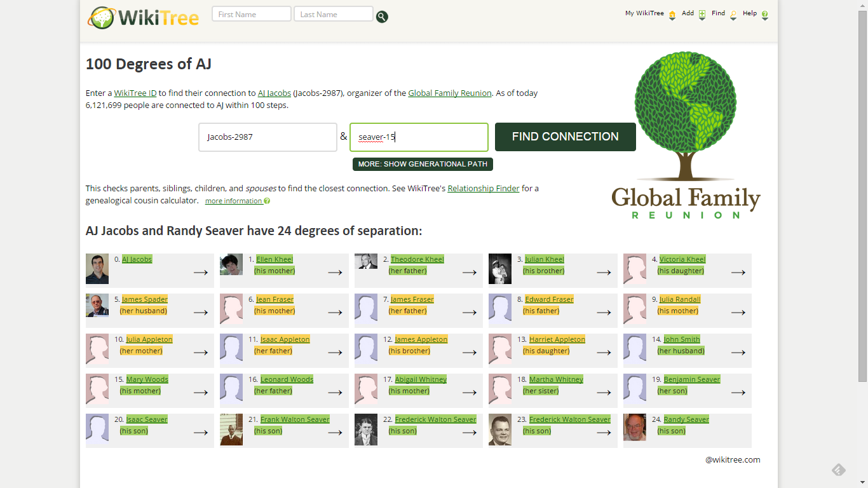The width and height of the screenshot is (868, 488).
Task: Open Ellen Kheel's profile link
Action: point(275,259)
